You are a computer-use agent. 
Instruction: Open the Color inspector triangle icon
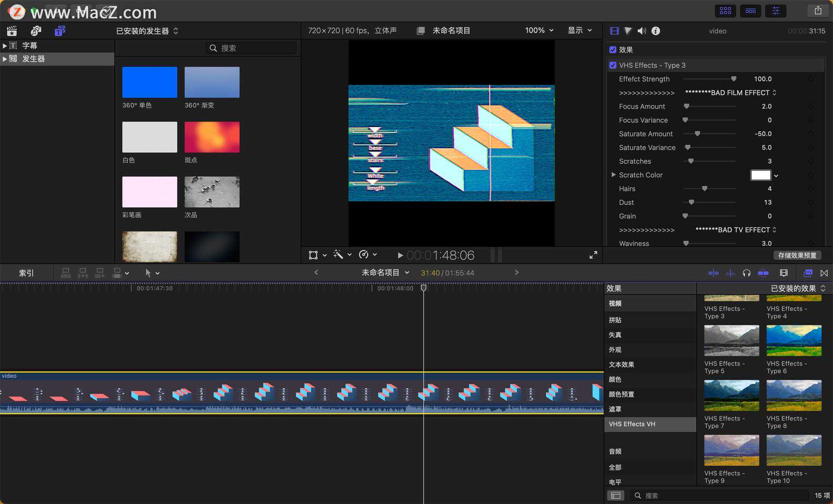pyautogui.click(x=628, y=31)
